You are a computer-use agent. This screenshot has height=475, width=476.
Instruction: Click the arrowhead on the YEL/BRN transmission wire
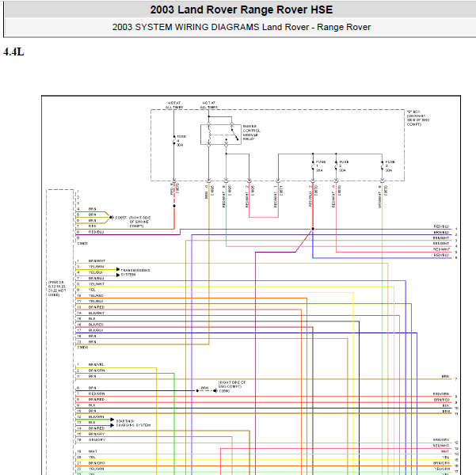click(x=118, y=269)
